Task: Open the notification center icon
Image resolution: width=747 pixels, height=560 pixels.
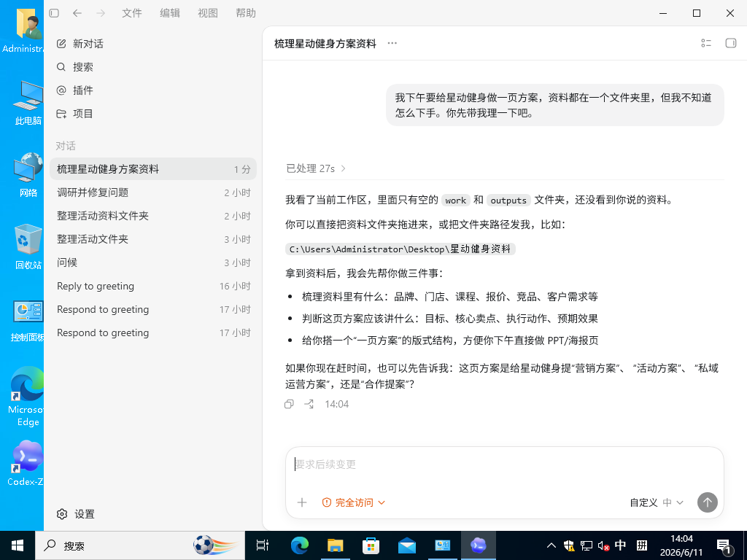Action: click(724, 547)
